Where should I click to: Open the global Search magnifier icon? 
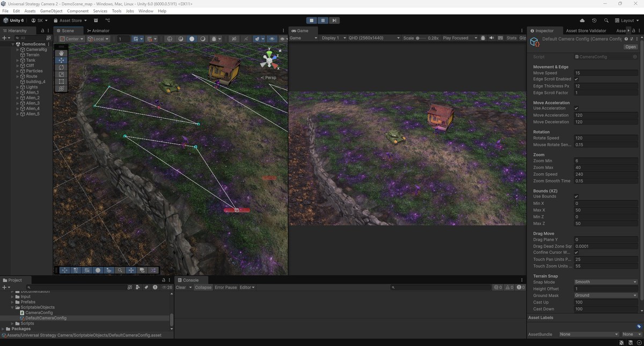pyautogui.click(x=606, y=20)
